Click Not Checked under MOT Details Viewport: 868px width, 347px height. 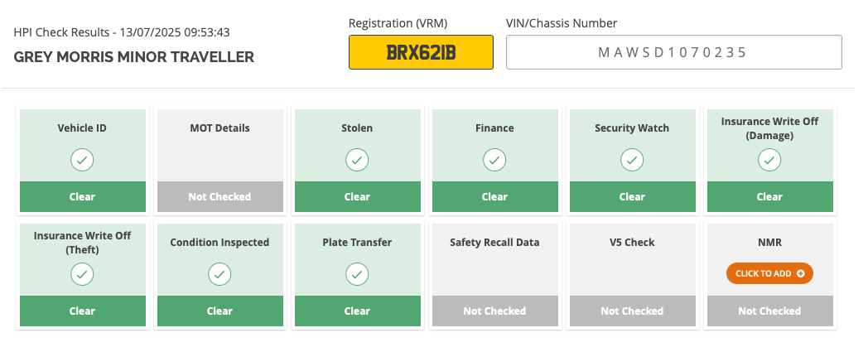[219, 196]
